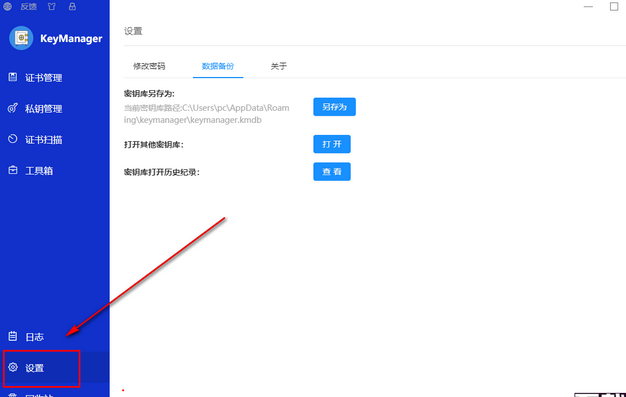The image size is (626, 397).
Task: Select 设置 in the sidebar
Action: 55,368
